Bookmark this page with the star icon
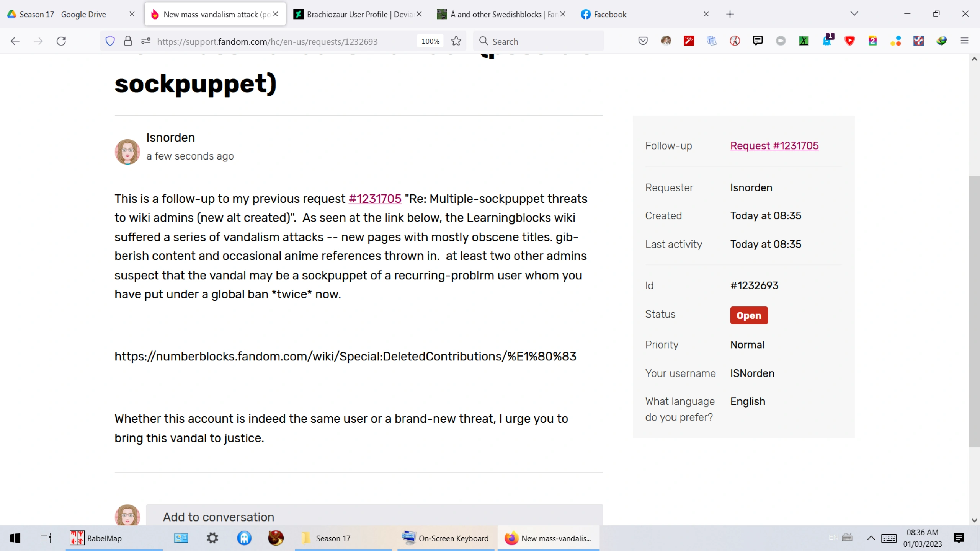The height and width of the screenshot is (551, 980). (x=456, y=41)
